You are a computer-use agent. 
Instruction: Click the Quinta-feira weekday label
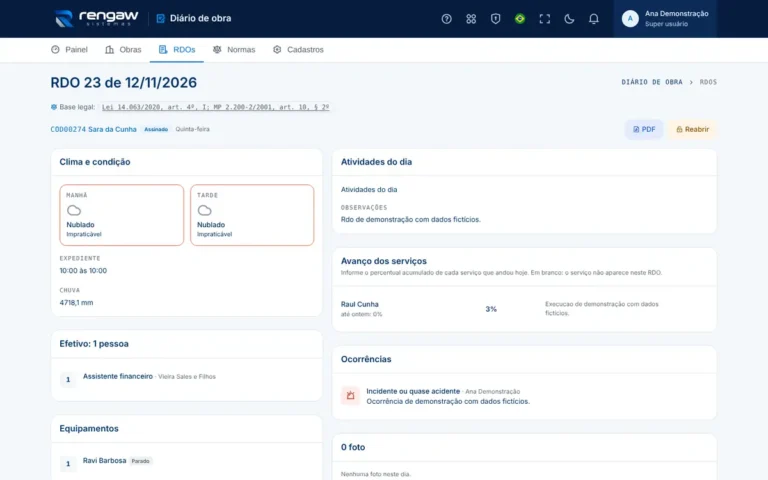[192, 129]
